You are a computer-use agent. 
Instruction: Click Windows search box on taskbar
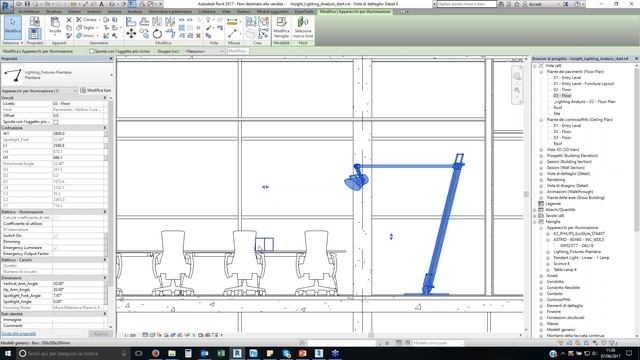pyautogui.click(x=73, y=353)
